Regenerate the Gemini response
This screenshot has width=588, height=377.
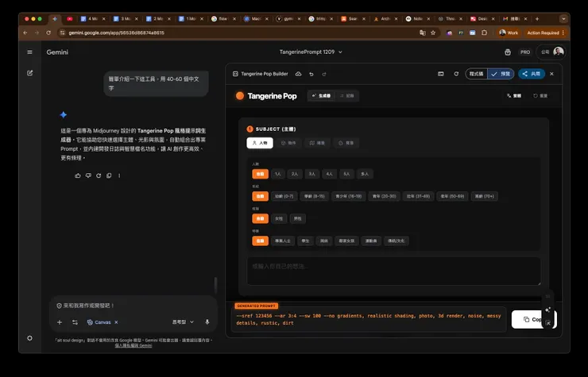click(x=99, y=175)
